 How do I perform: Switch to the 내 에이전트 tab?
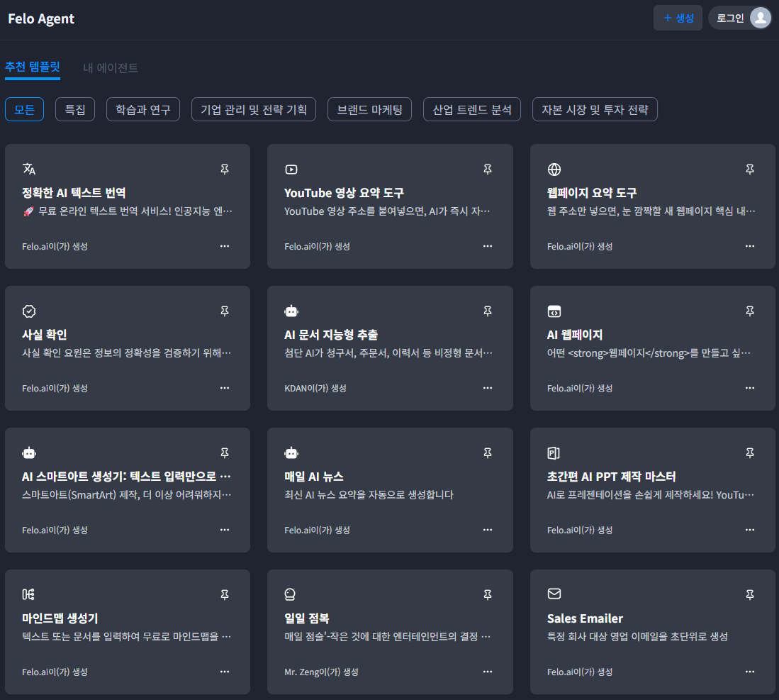click(111, 68)
